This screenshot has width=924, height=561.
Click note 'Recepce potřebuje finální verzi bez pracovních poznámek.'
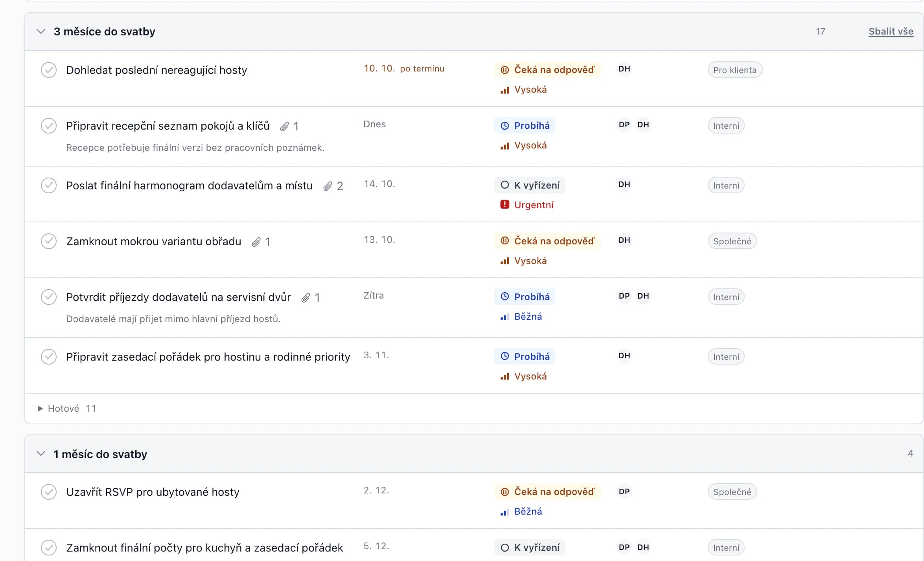point(195,148)
